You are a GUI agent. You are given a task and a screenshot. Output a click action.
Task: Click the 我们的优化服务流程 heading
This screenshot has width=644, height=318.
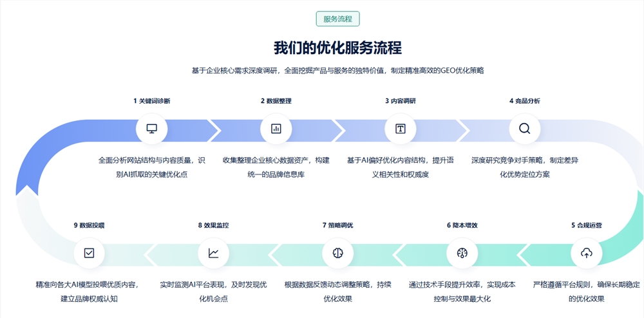[337, 48]
